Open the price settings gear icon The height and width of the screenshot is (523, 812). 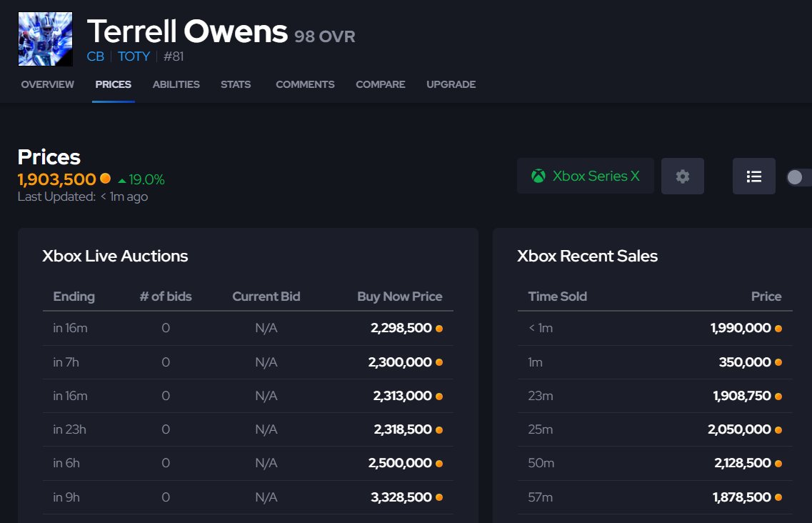tap(683, 176)
